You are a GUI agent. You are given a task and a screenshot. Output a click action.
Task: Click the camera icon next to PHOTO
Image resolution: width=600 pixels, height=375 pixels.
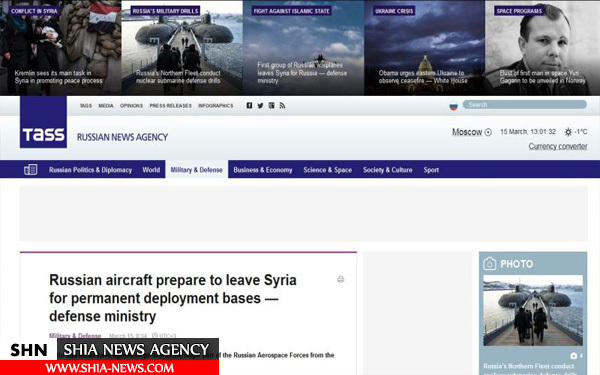tap(489, 264)
